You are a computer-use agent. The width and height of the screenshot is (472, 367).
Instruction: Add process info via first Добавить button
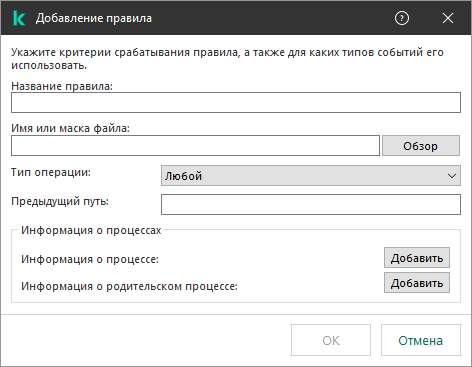tap(417, 257)
